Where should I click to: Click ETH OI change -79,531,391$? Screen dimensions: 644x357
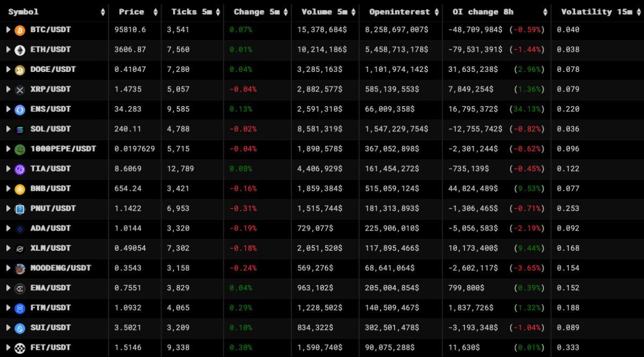click(475, 49)
